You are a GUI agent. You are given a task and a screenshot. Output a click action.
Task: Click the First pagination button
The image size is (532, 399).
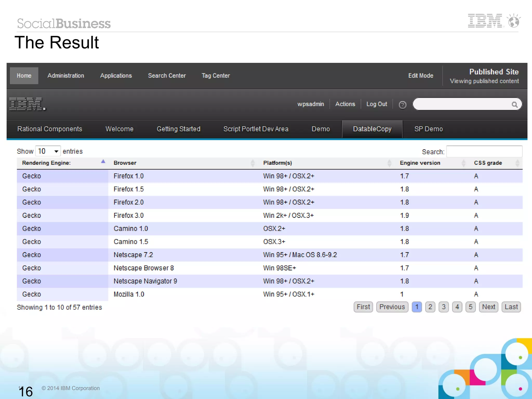point(363,307)
